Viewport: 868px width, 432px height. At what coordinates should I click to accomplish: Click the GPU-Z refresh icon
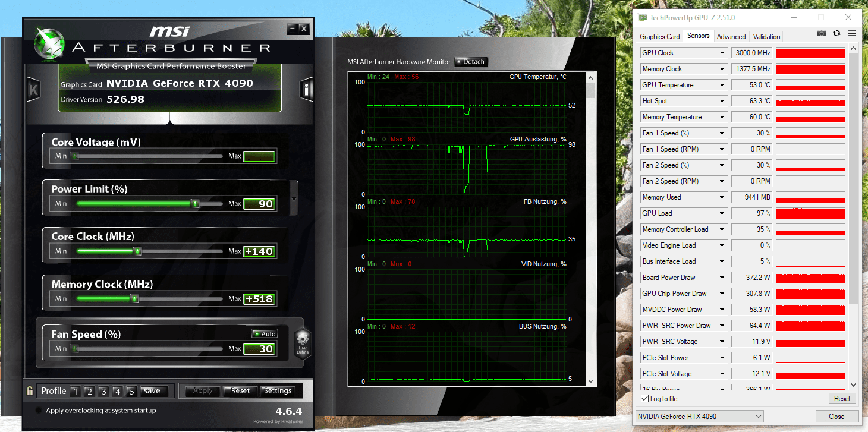point(836,34)
